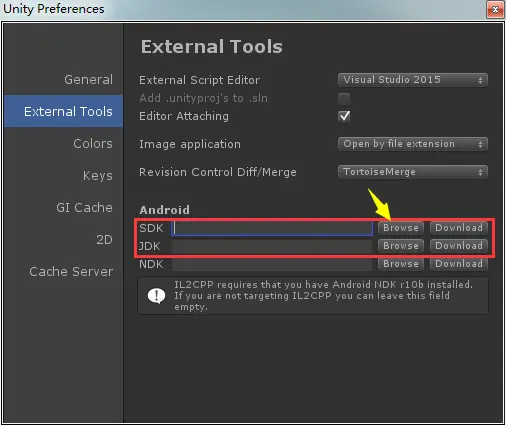Viewport: 506px width, 426px height.
Task: Switch to the Keys preferences section
Action: (97, 175)
